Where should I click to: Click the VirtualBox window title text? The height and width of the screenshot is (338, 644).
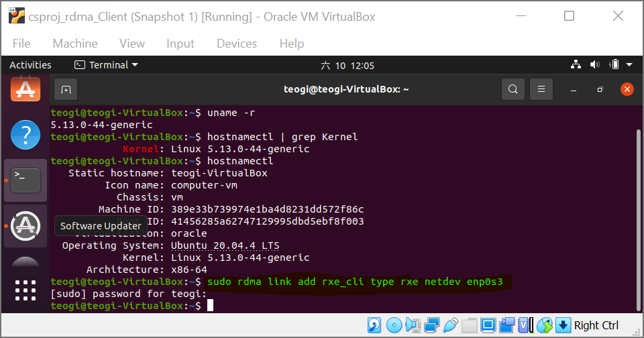pyautogui.click(x=202, y=17)
